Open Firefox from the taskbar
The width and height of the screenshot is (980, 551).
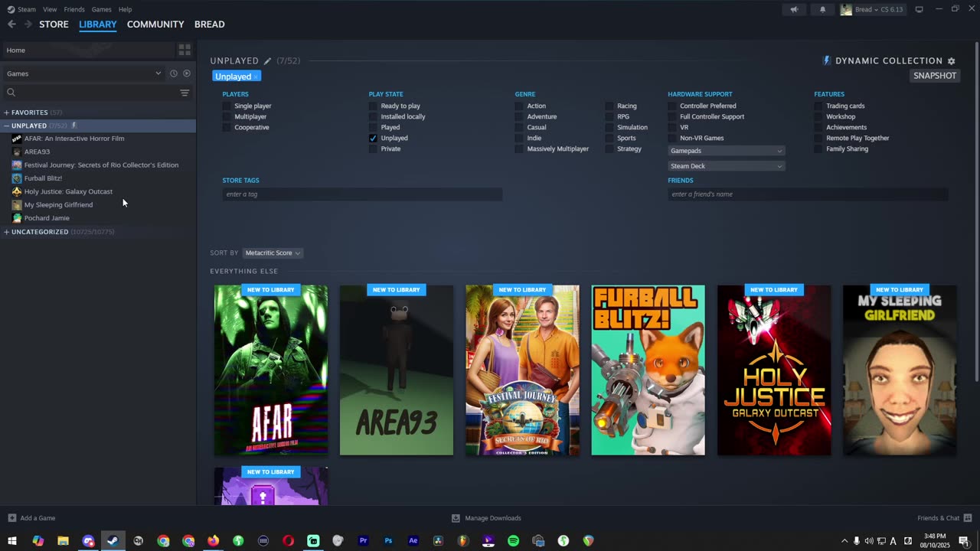[213, 541]
